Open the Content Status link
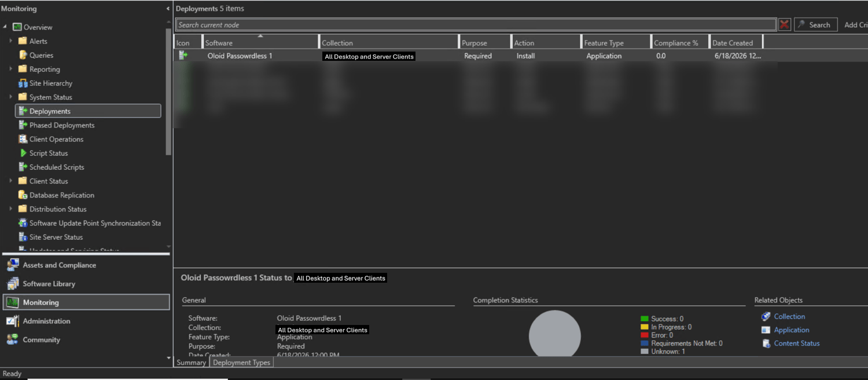 (x=797, y=344)
